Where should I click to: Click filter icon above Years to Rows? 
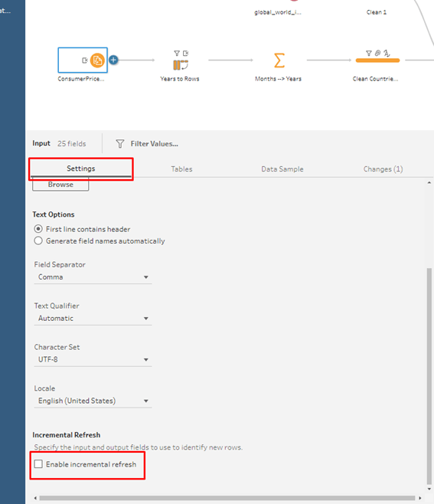177,53
